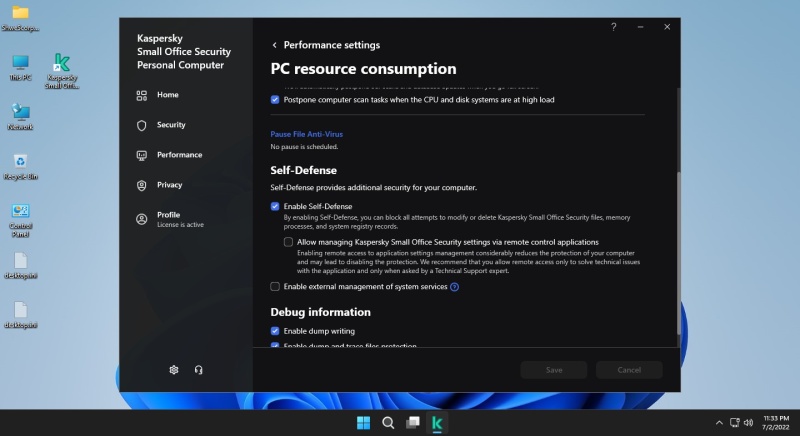
Task: Click the Performance monitor icon
Action: (x=142, y=156)
